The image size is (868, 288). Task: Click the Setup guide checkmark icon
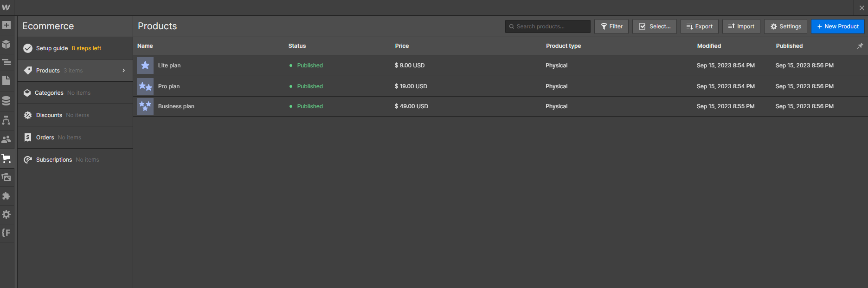pyautogui.click(x=28, y=48)
